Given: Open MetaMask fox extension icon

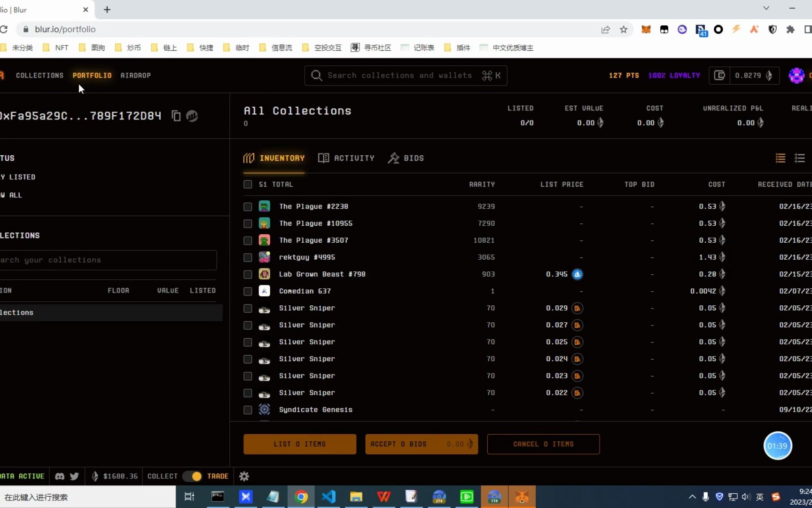Looking at the screenshot, I should (x=646, y=29).
